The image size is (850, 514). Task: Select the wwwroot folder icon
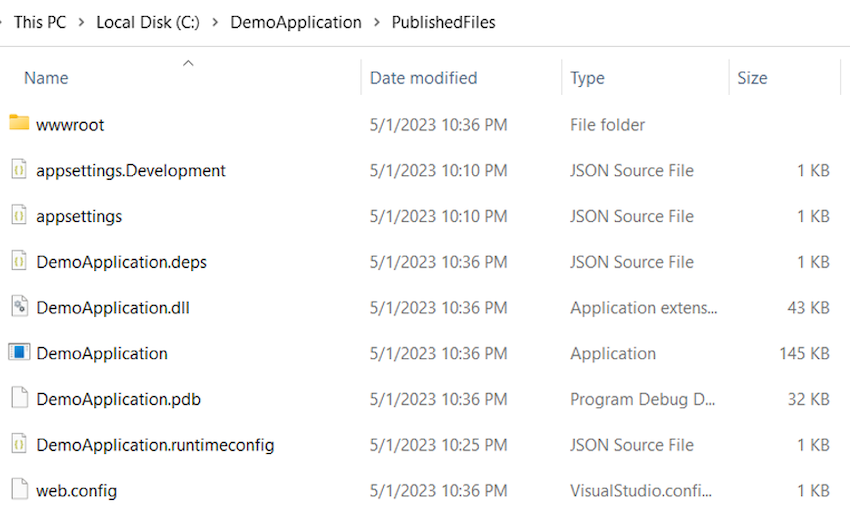tap(19, 123)
